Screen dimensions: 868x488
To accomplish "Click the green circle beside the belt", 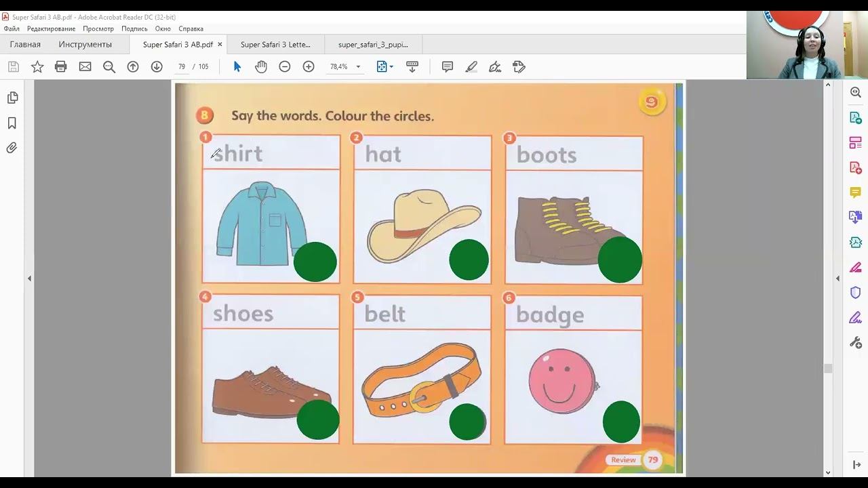I will point(468,422).
